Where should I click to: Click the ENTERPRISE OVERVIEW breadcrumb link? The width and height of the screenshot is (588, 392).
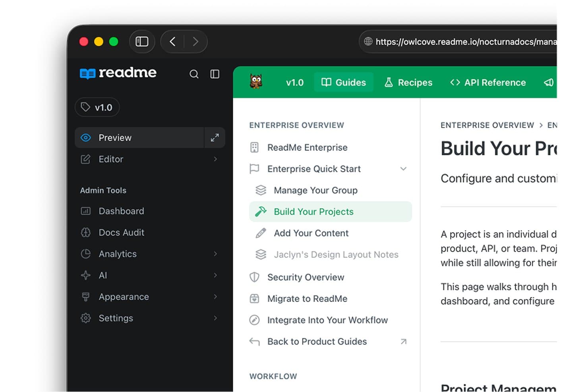coord(487,126)
